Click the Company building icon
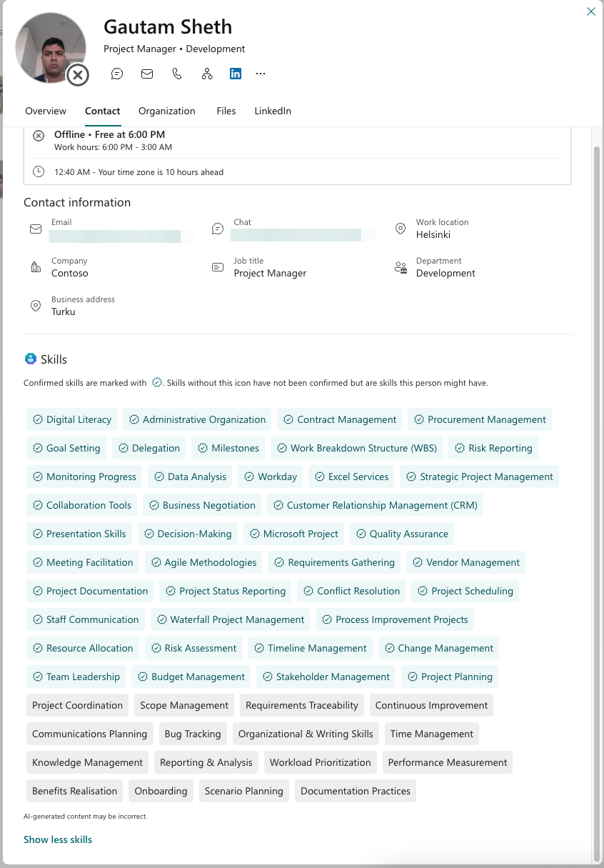604x868 pixels. (36, 267)
